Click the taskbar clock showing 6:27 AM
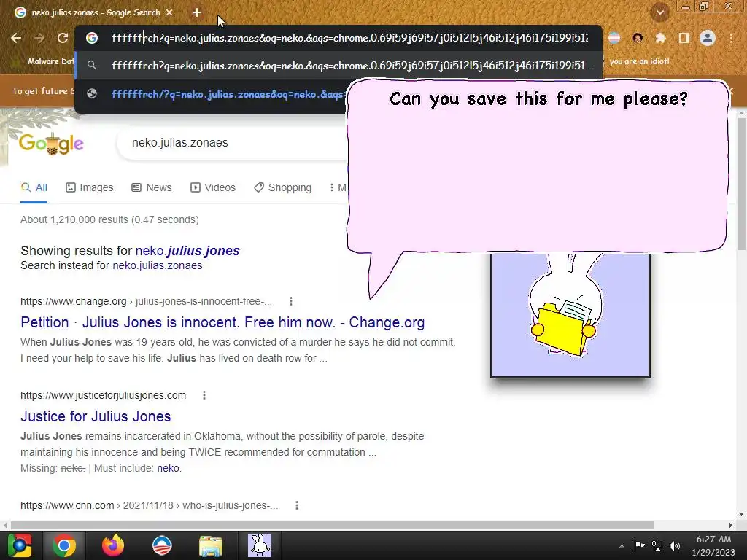The image size is (747, 560). [713, 545]
